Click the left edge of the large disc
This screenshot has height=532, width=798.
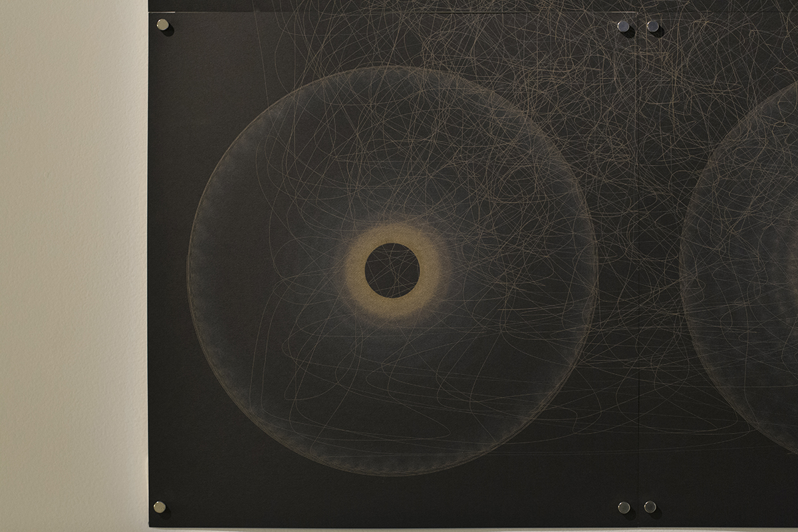[189, 270]
